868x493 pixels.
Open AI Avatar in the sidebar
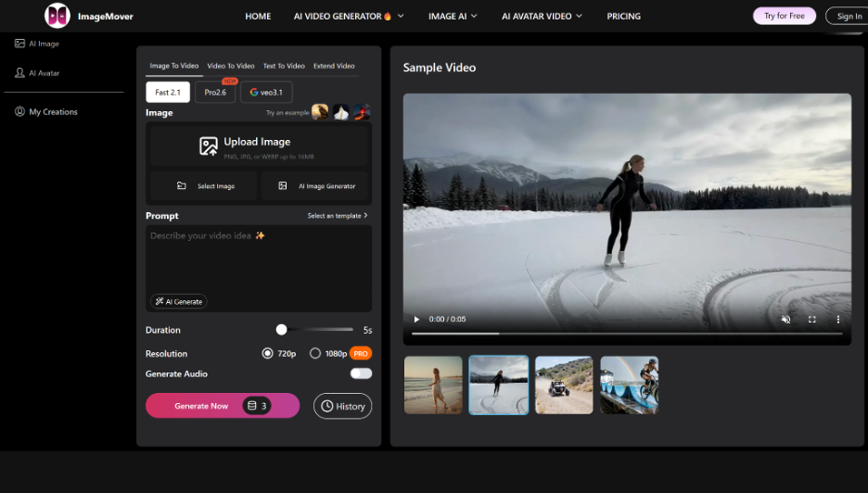pyautogui.click(x=37, y=72)
